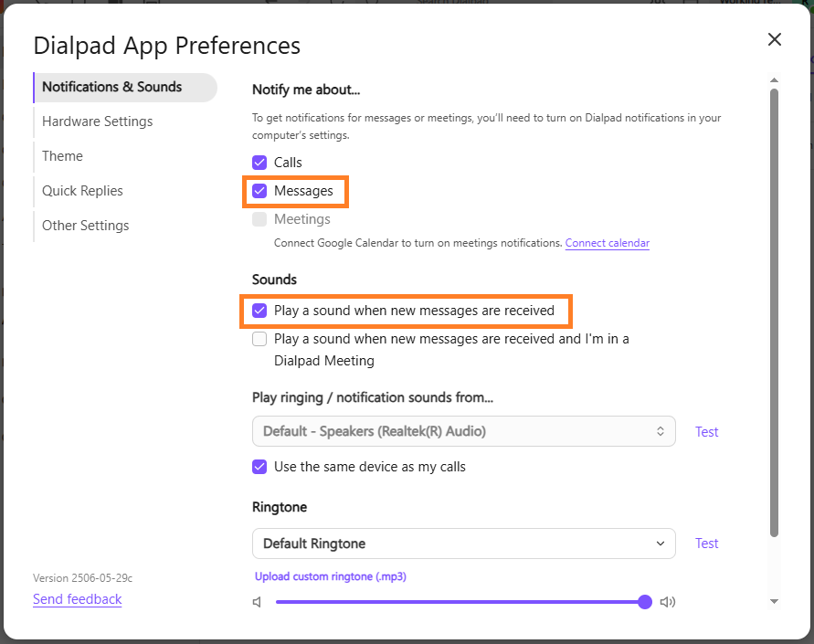Expand the Default Ringtone dropdown
814x644 pixels.
tap(463, 544)
